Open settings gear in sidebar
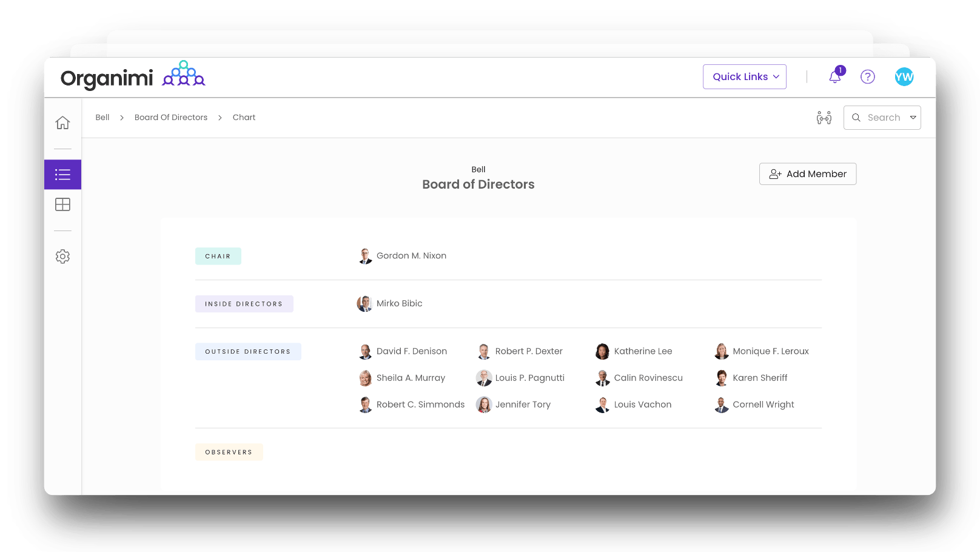Image resolution: width=980 pixels, height=552 pixels. pos(62,257)
